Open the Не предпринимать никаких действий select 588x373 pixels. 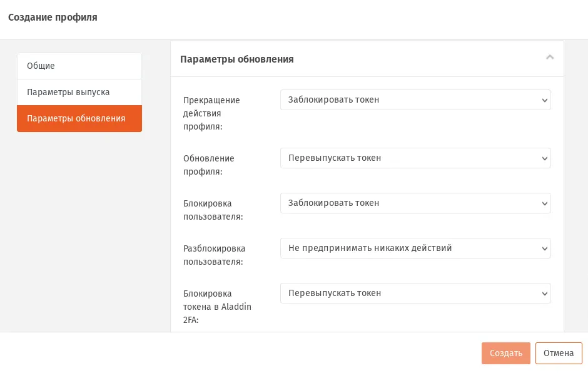coord(415,248)
